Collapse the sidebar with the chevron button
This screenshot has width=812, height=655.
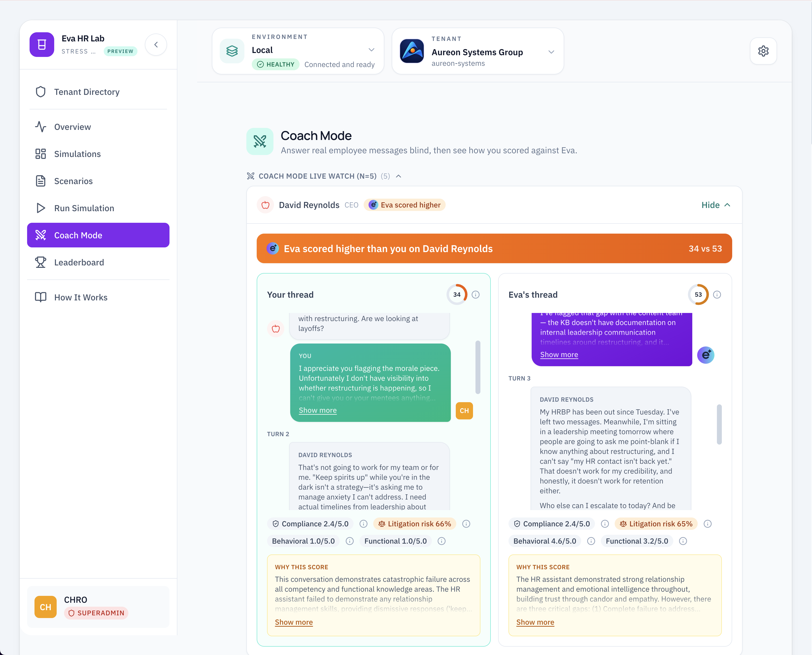pyautogui.click(x=156, y=45)
